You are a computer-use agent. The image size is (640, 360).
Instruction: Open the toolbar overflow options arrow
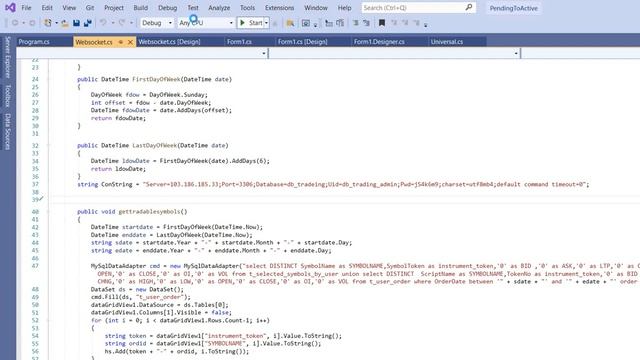[x=426, y=24]
